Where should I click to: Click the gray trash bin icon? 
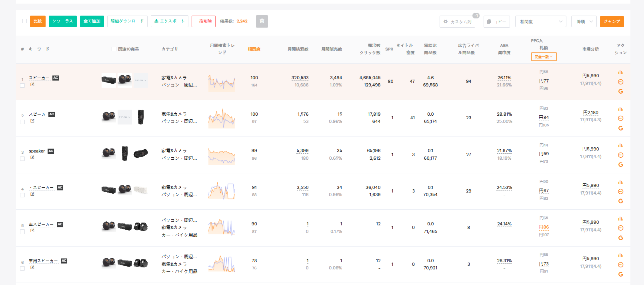tap(262, 22)
